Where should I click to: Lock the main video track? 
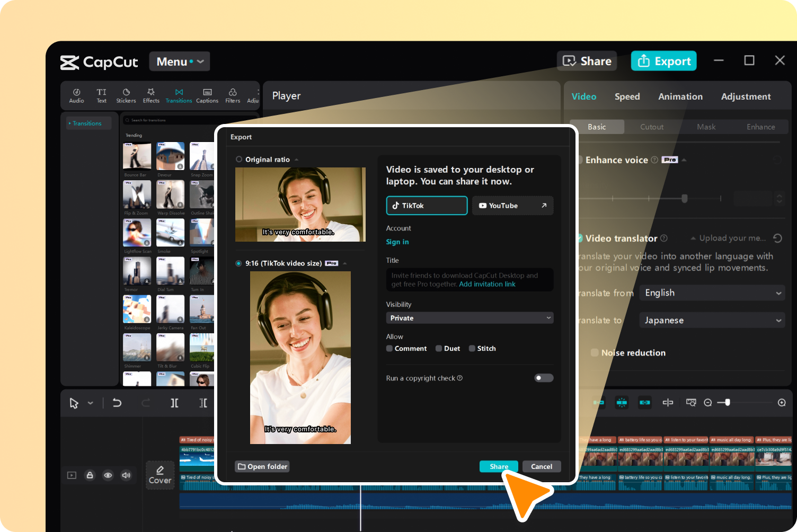pyautogui.click(x=90, y=475)
